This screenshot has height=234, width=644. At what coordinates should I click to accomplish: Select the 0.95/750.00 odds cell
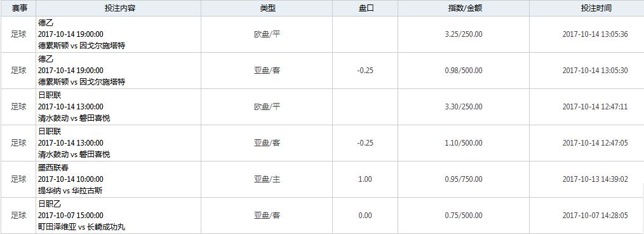(464, 179)
